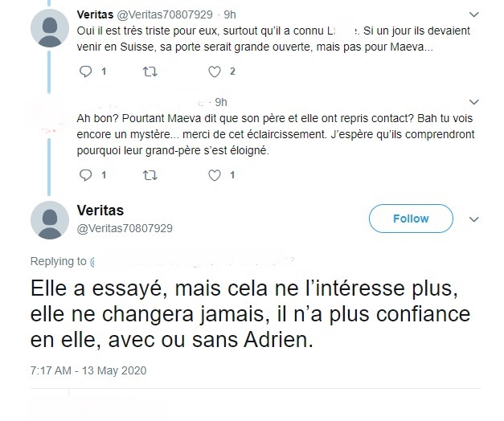Open more options next to Follow button
504x421 pixels.
[x=474, y=219]
